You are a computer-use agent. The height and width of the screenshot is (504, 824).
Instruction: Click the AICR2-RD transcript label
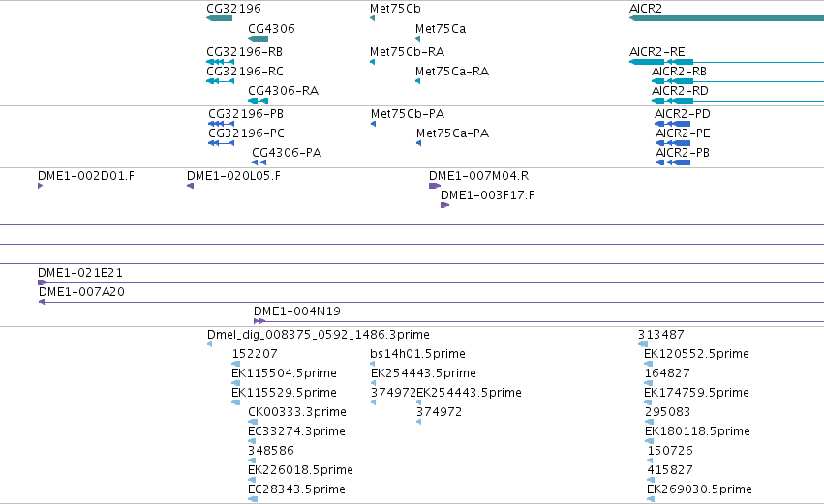(x=680, y=91)
